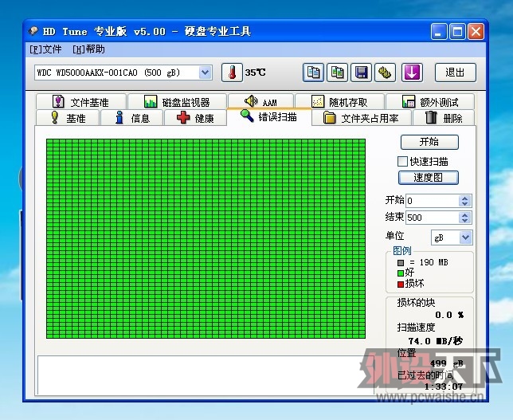This screenshot has height=420, width=513.
Task: Save screenshot with floppy disk icon
Action: click(361, 73)
